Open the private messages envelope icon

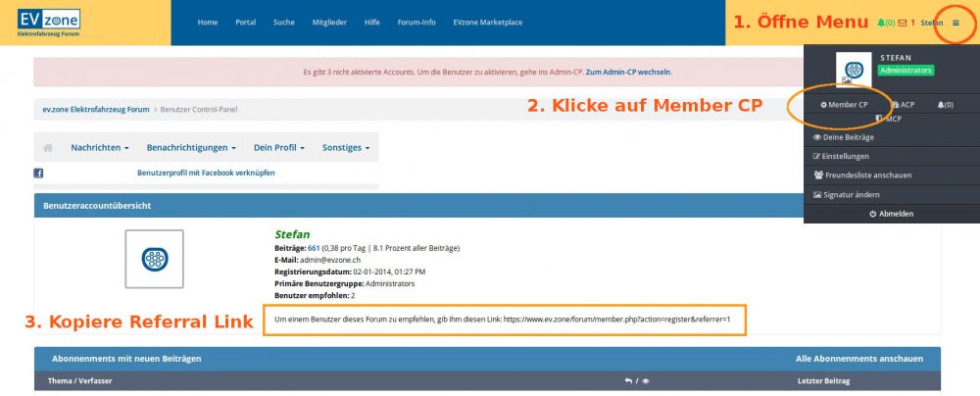[902, 23]
